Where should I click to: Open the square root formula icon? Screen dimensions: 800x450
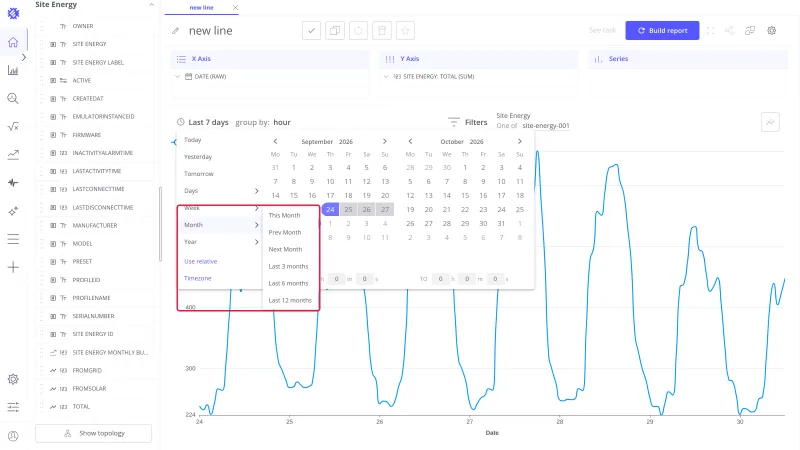pos(13,127)
